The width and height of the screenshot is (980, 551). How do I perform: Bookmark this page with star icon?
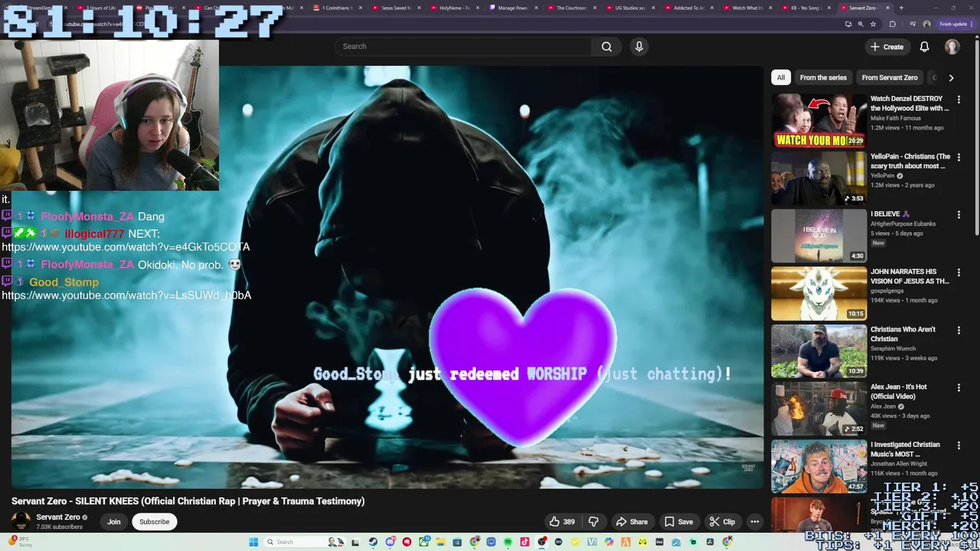coord(873,24)
